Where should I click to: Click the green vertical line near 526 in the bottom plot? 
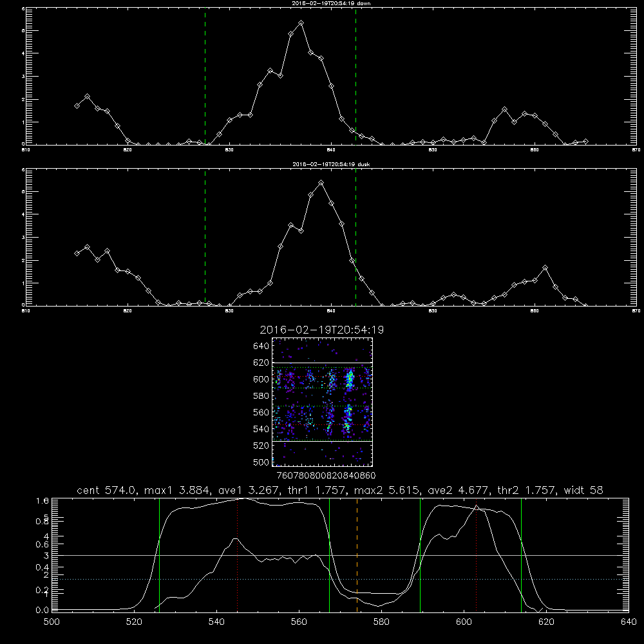159,555
